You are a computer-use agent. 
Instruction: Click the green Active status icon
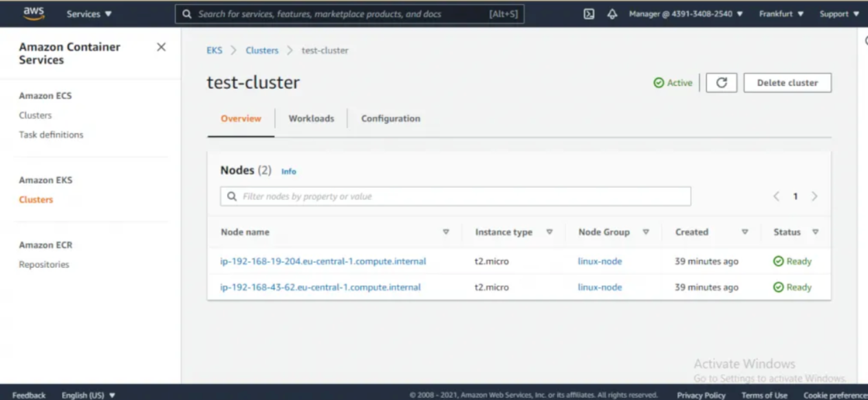659,83
